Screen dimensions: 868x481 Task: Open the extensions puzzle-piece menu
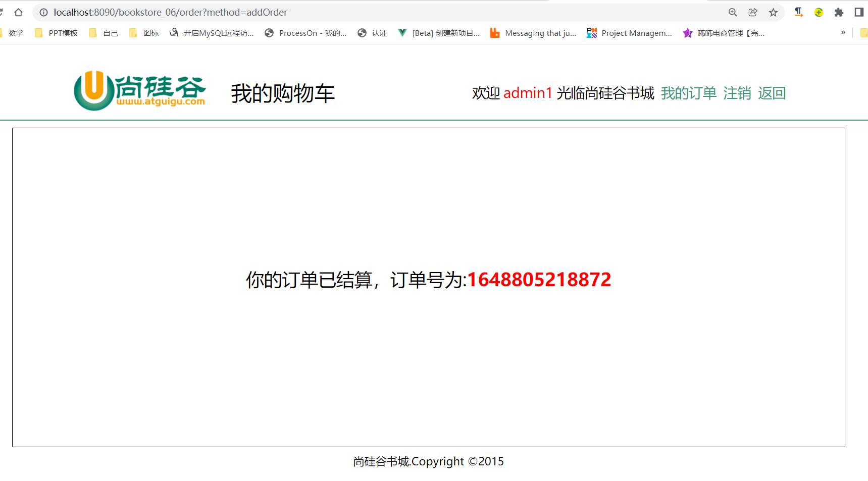pyautogui.click(x=839, y=12)
